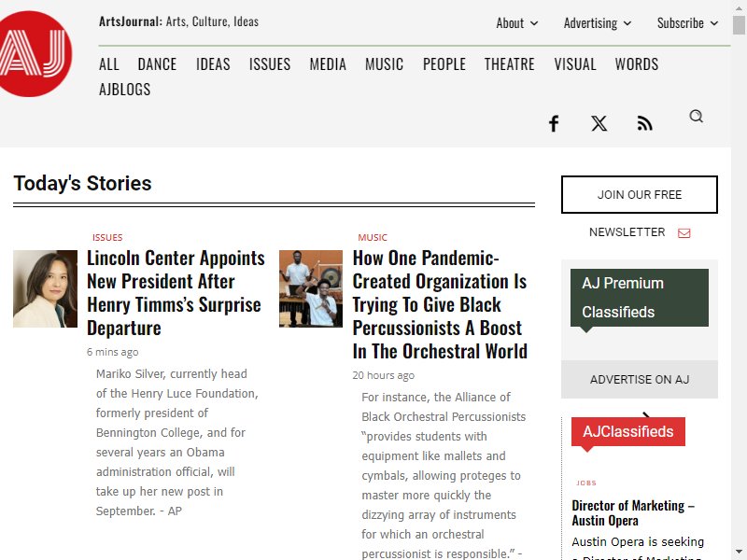Open the AJClassifieds red label
Viewport: 747px width, 560px height.
(x=627, y=431)
